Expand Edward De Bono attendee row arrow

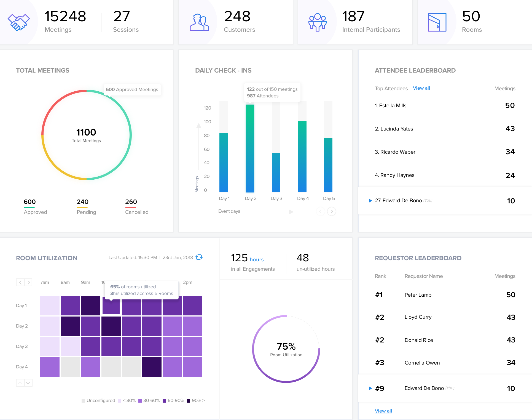[370, 201]
